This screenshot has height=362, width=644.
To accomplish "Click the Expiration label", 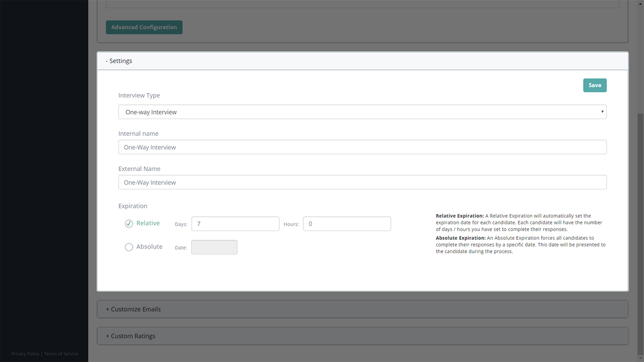I will pos(133,206).
